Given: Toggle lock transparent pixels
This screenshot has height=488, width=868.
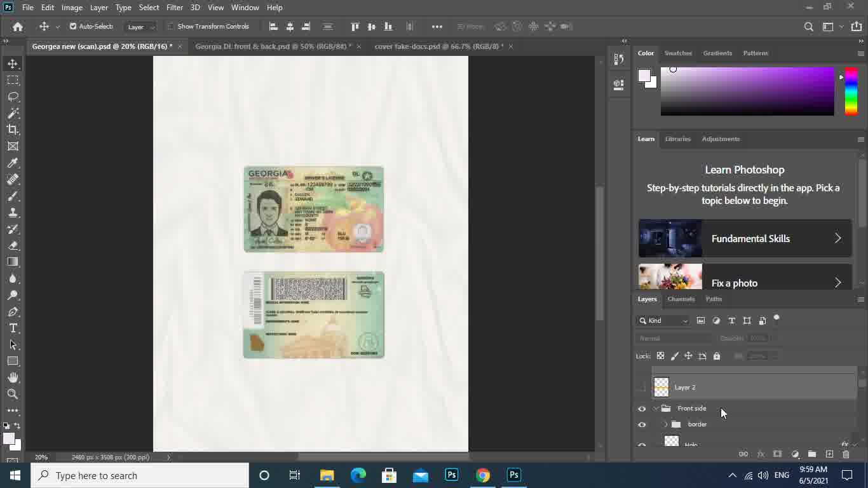Looking at the screenshot, I should (x=661, y=356).
